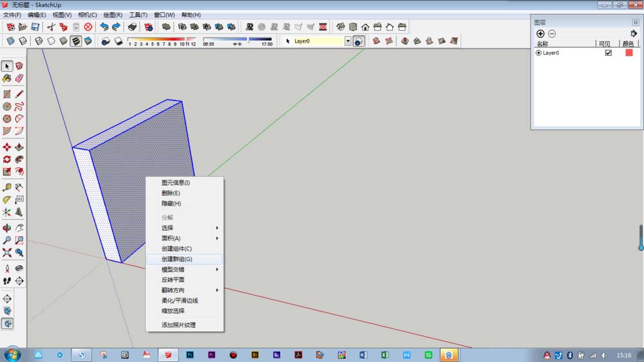Click 反转平面 in context menu
Viewport: 644px width, 362px height.
[x=185, y=280]
